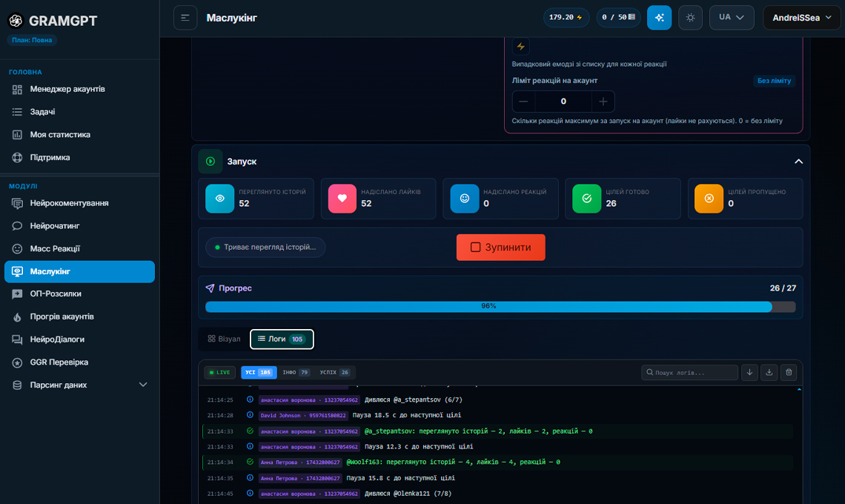The height and width of the screenshot is (504, 845).
Task: Toggle the sidebar collapse menu button
Action: tap(185, 18)
